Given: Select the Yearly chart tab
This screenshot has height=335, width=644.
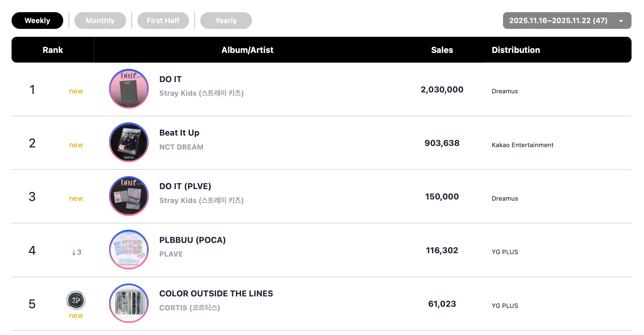Looking at the screenshot, I should click(x=226, y=21).
